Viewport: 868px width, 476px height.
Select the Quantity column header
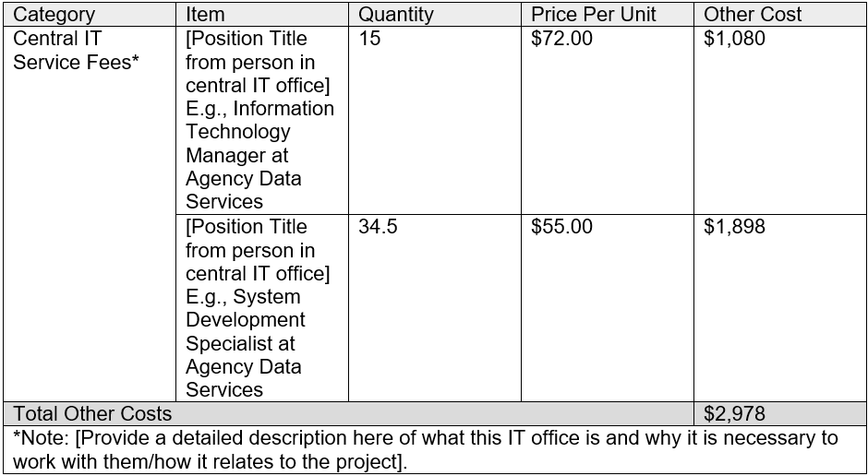click(395, 15)
